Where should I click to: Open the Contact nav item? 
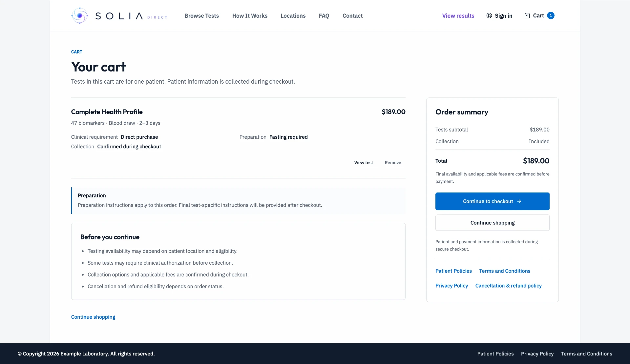click(352, 16)
